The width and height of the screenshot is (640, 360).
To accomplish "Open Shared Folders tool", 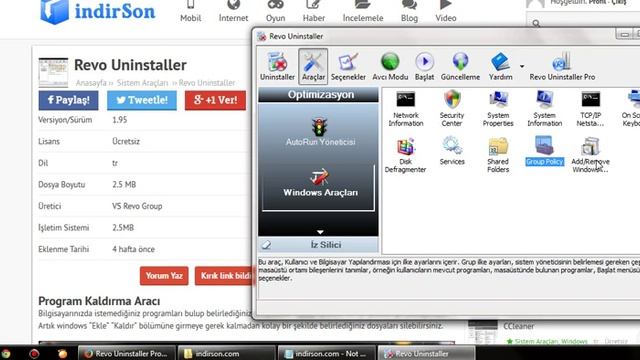I will coord(498,155).
